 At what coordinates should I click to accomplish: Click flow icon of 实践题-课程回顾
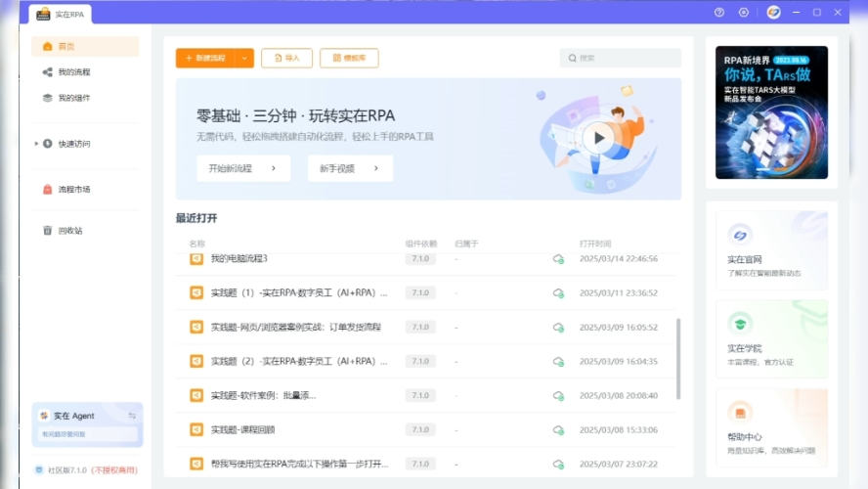(196, 429)
